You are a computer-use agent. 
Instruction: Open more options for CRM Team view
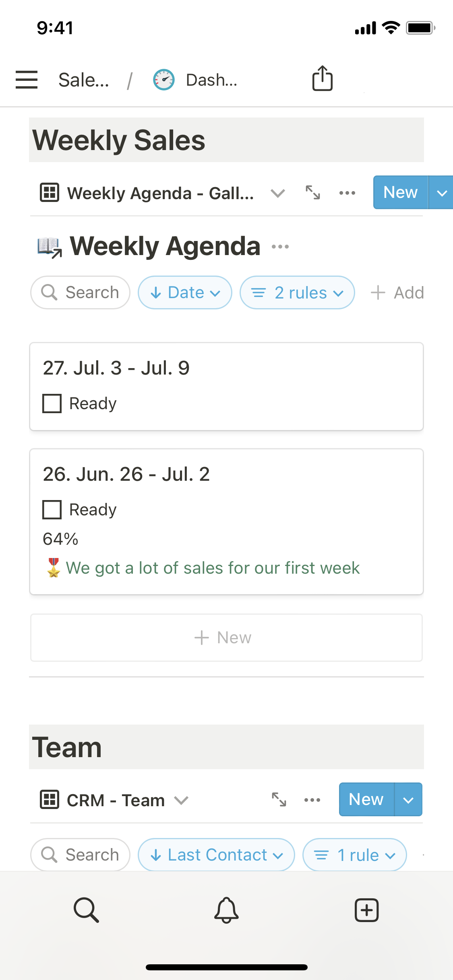(312, 800)
